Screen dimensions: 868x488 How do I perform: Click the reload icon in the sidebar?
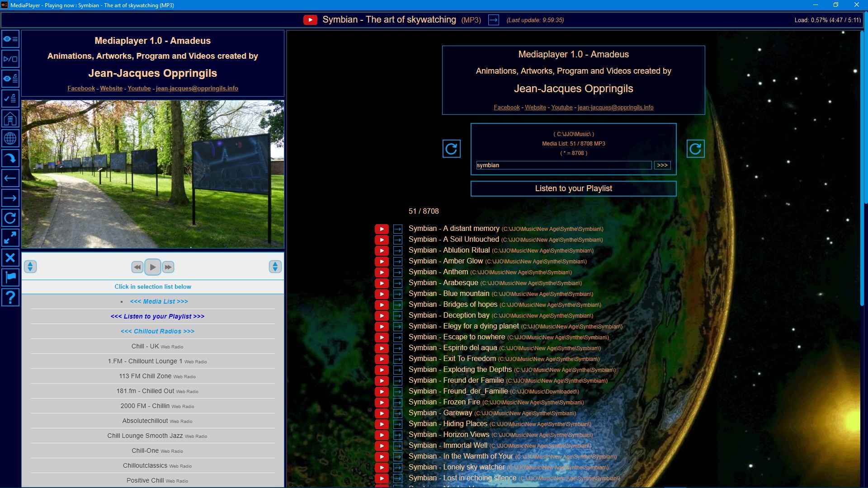[10, 218]
